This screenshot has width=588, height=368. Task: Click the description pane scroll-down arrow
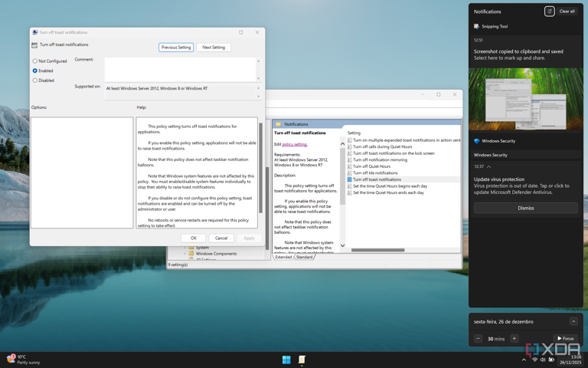[342, 245]
